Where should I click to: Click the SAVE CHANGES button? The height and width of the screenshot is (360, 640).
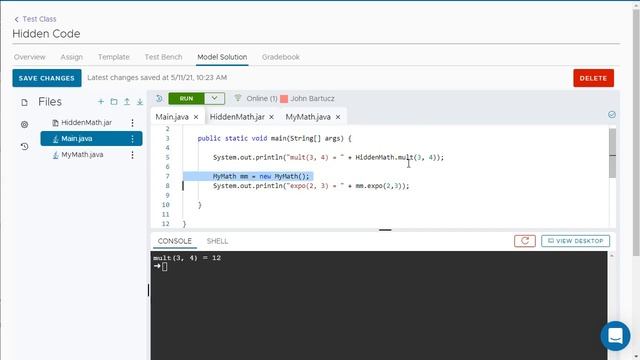(47, 78)
